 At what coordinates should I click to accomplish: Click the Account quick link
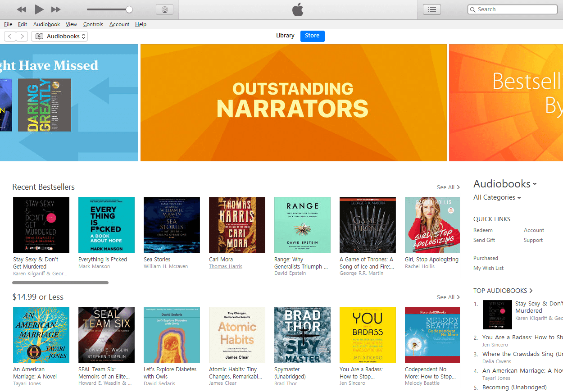click(534, 230)
